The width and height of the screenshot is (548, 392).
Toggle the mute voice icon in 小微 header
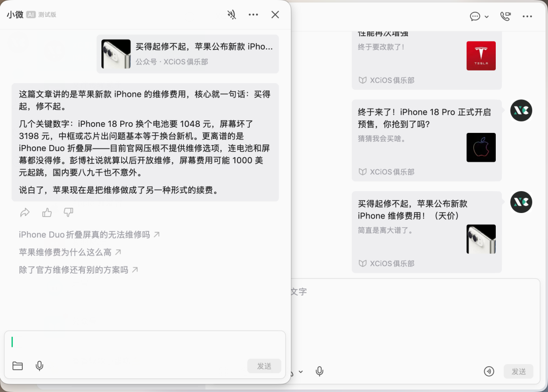coord(231,15)
